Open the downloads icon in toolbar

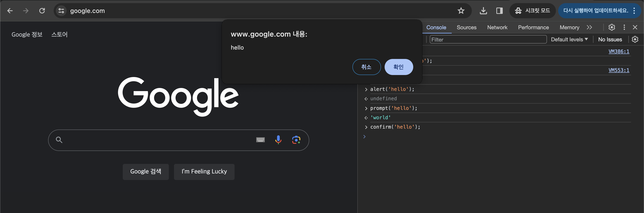pyautogui.click(x=483, y=11)
